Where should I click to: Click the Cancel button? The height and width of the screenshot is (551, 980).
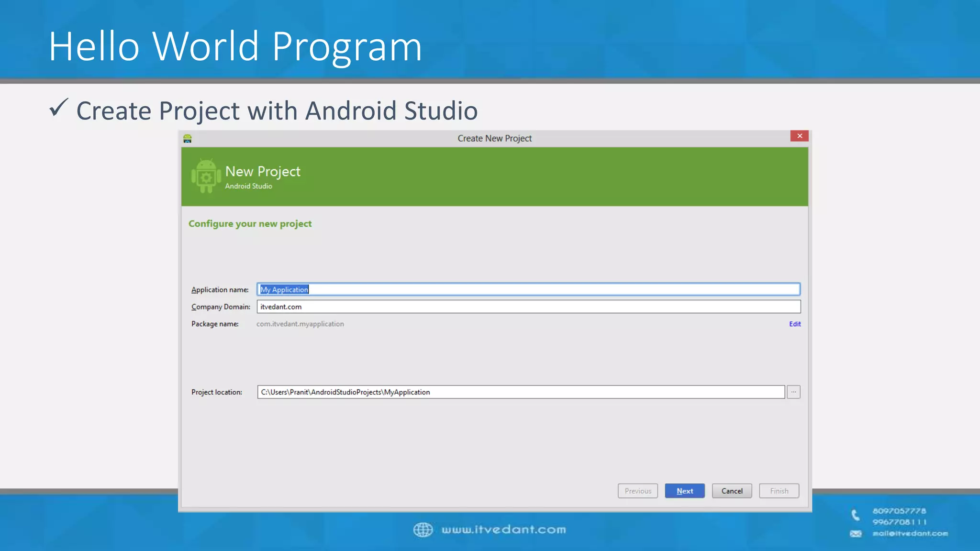tap(732, 491)
